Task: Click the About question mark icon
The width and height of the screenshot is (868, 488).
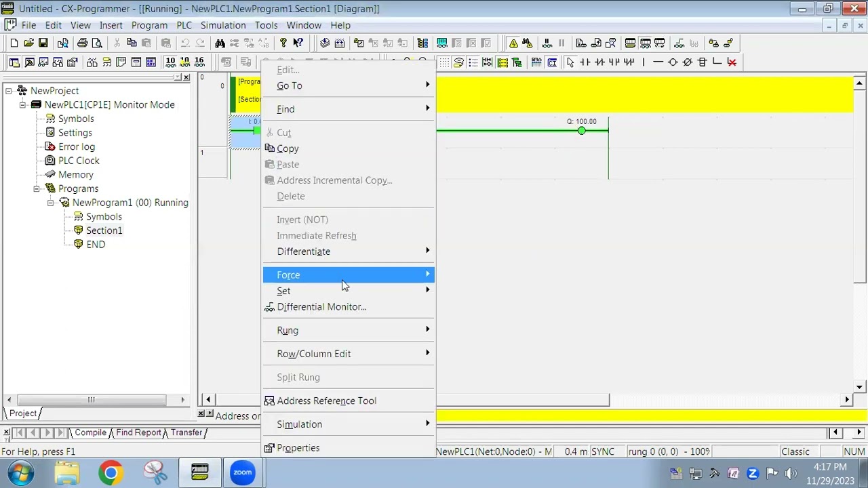Action: (283, 43)
